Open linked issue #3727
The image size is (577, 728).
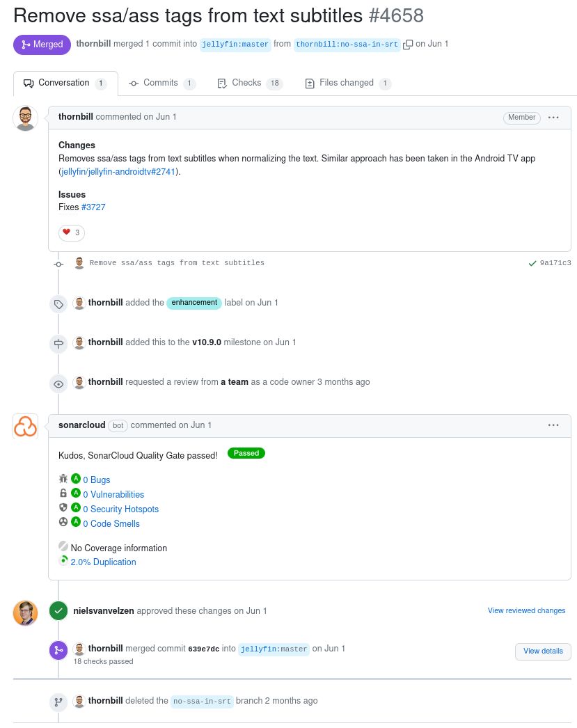coord(93,207)
